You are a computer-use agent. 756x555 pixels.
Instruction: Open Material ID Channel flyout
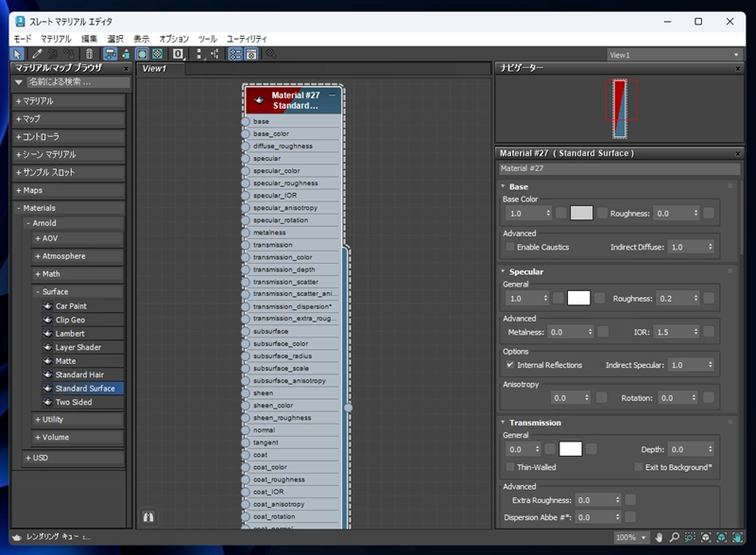pyautogui.click(x=179, y=54)
